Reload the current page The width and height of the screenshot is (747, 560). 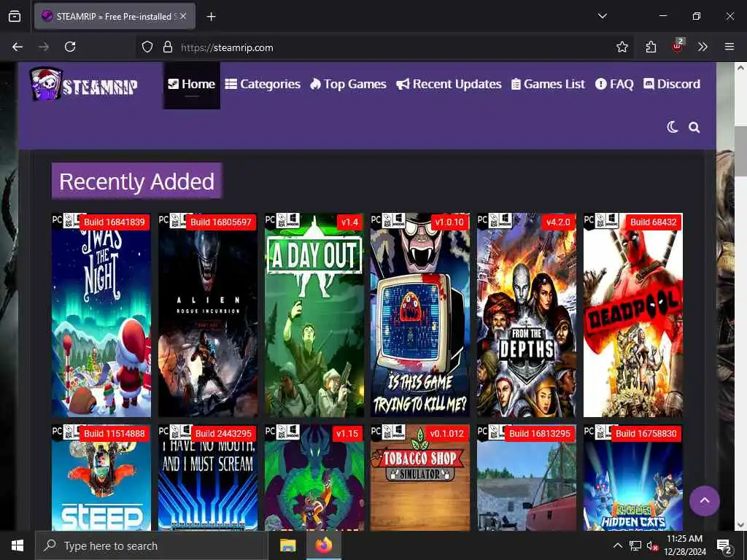click(x=70, y=47)
